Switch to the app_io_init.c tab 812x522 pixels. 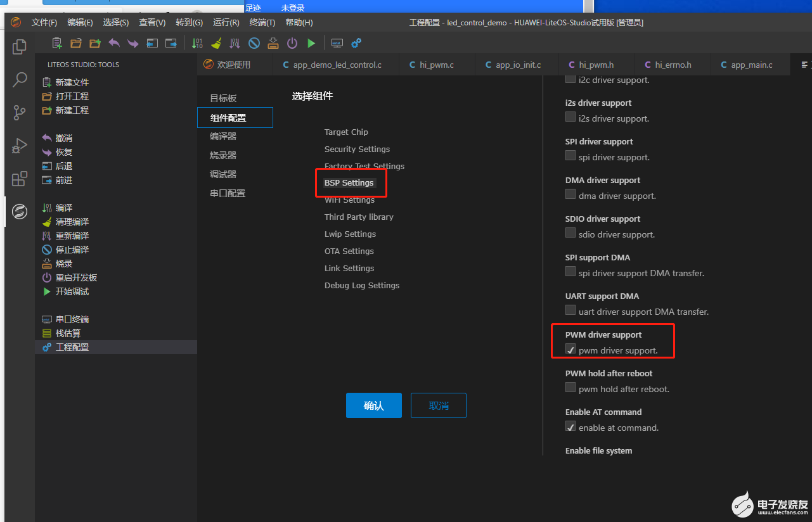click(517, 65)
